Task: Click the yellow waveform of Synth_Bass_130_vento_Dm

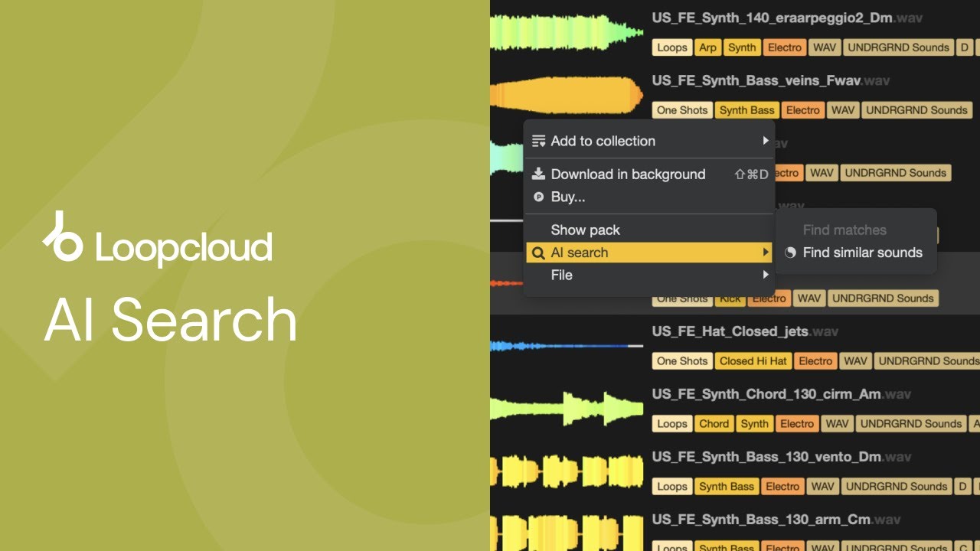Action: [567, 471]
